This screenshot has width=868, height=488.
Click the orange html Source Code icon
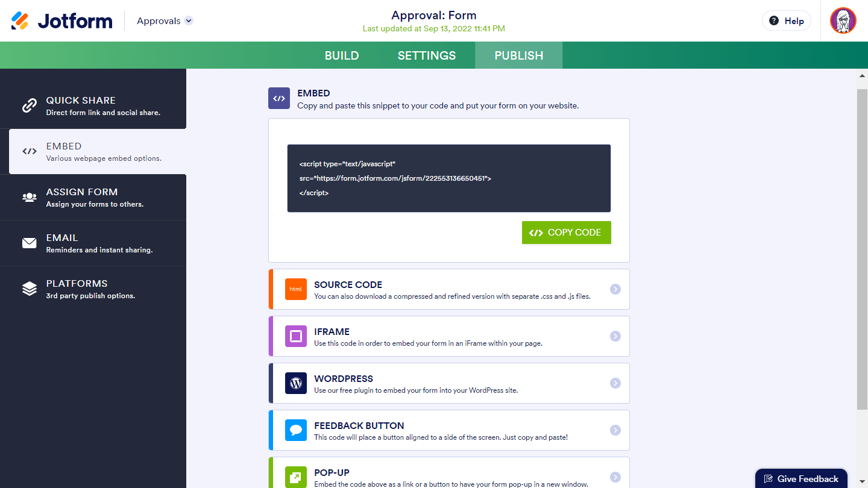pos(296,289)
